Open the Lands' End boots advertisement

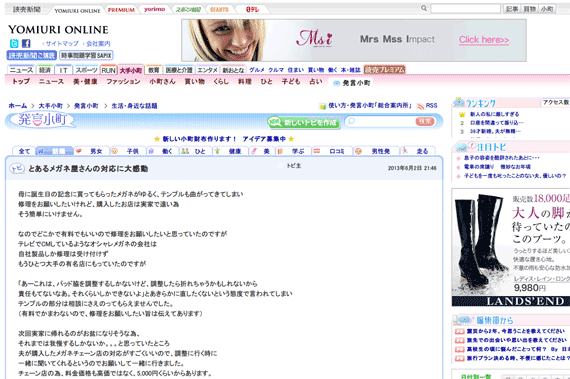(511, 247)
